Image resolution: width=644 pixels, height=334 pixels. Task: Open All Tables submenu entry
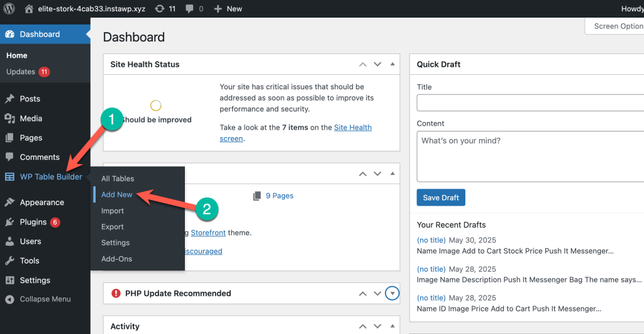pos(118,179)
